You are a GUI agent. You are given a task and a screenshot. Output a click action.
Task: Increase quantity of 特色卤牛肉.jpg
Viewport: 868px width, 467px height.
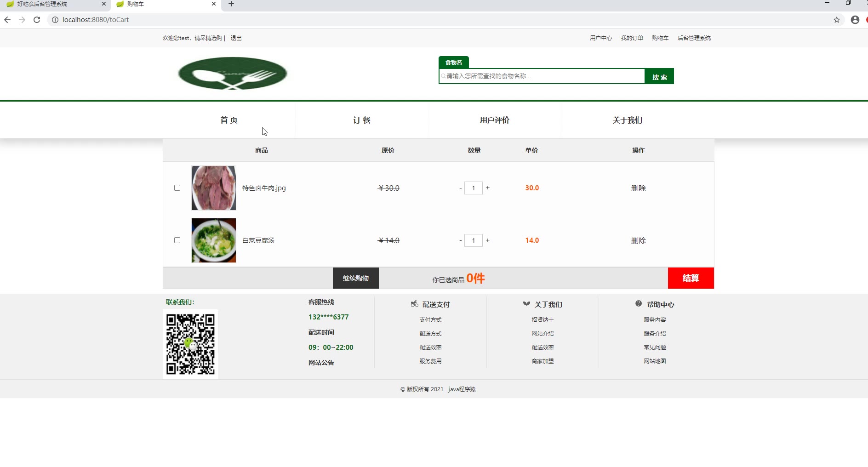click(488, 188)
